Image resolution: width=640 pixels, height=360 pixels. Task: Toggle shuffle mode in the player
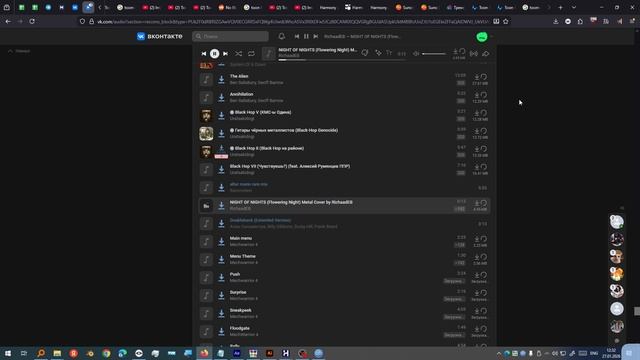click(x=238, y=53)
